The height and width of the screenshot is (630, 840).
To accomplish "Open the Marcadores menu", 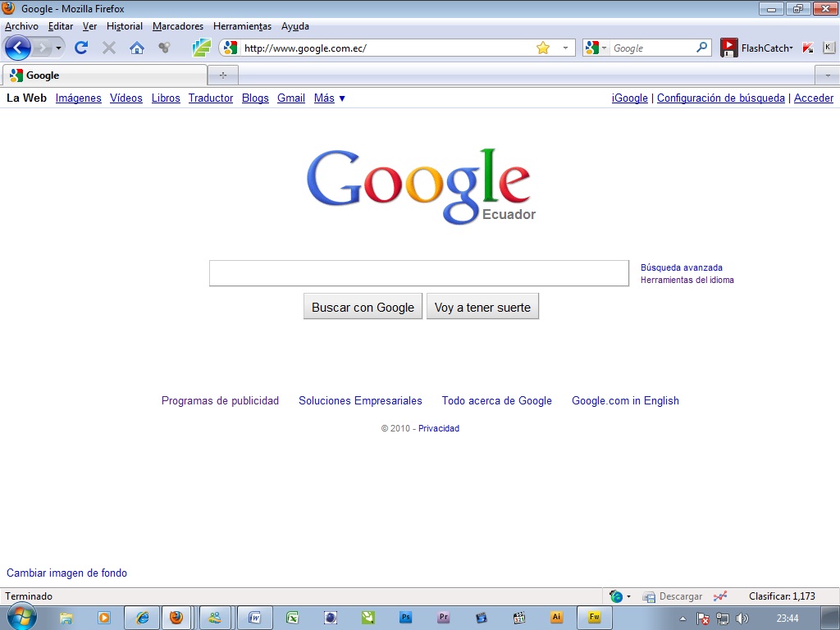I will point(178,26).
